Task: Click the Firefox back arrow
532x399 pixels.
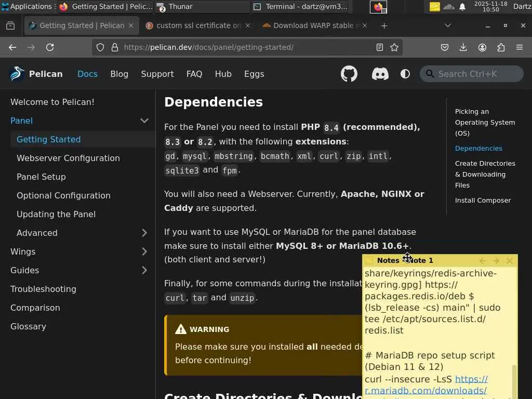Action: (x=12, y=47)
